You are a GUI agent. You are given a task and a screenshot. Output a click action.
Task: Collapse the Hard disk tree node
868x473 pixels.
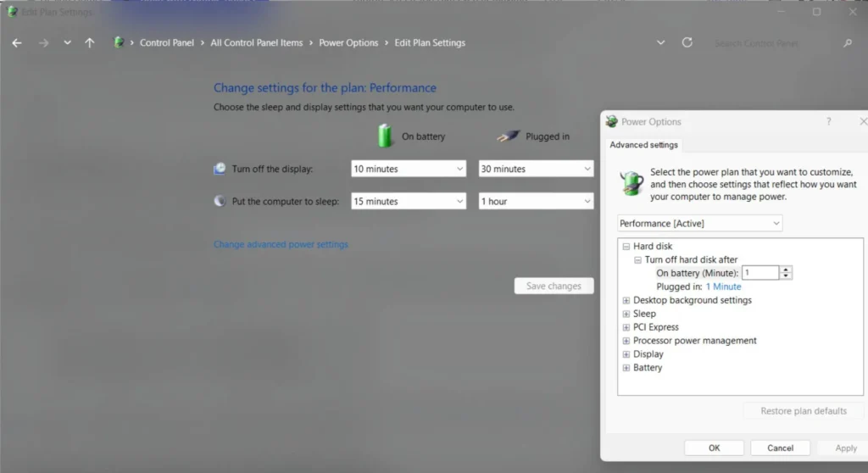pyautogui.click(x=626, y=246)
